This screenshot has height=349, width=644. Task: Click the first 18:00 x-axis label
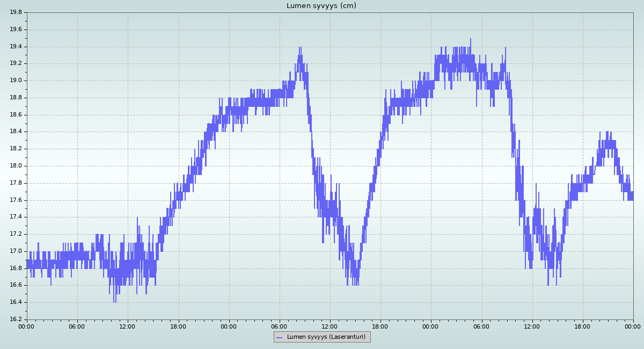(178, 326)
